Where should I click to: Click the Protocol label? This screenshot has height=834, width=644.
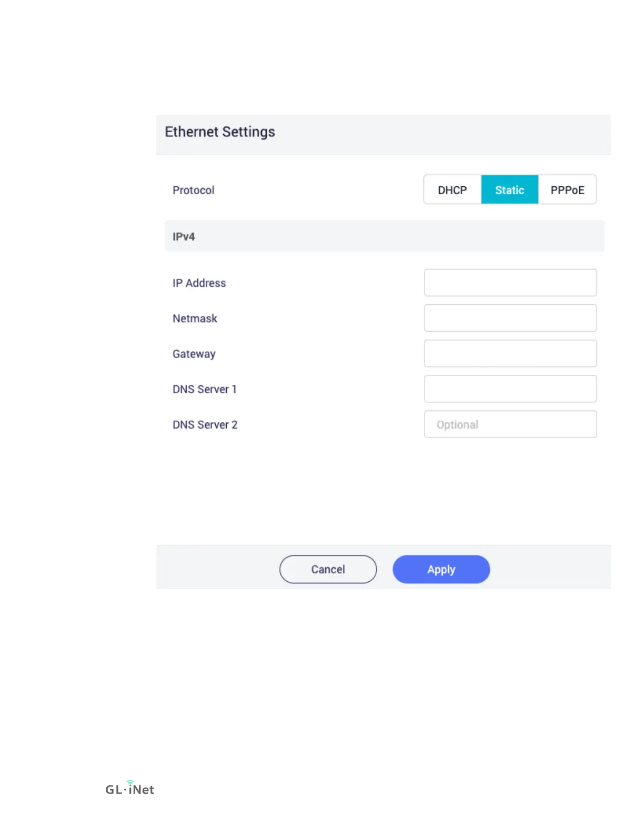pos(194,190)
